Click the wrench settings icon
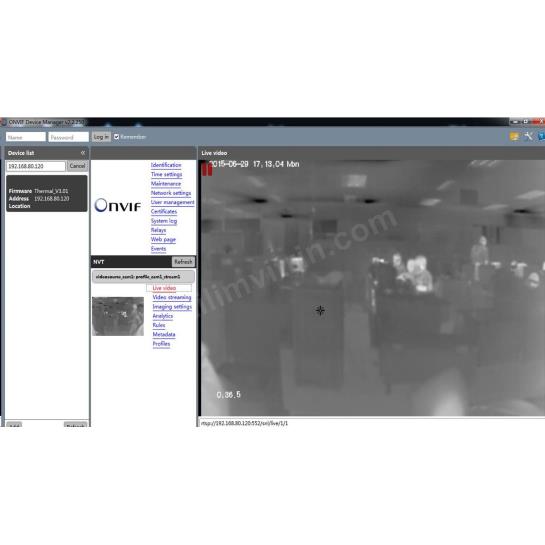Image resolution: width=545 pixels, height=545 pixels. [x=528, y=136]
